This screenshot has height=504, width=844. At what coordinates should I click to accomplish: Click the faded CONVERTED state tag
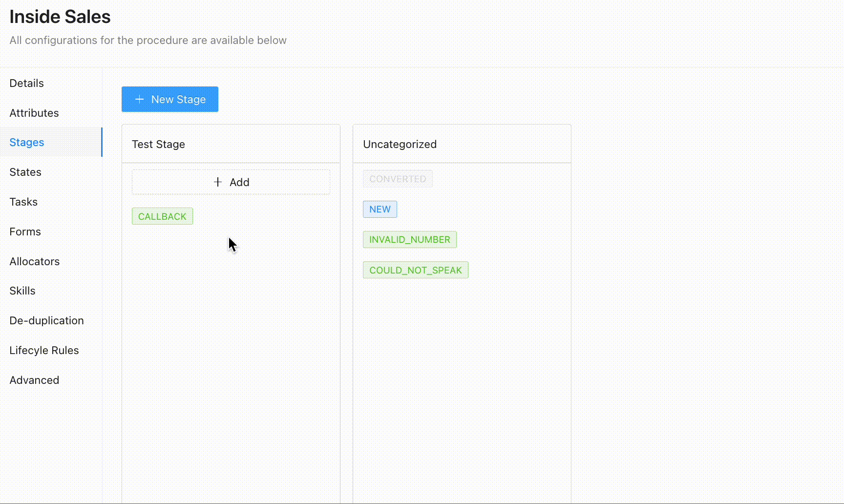(398, 179)
